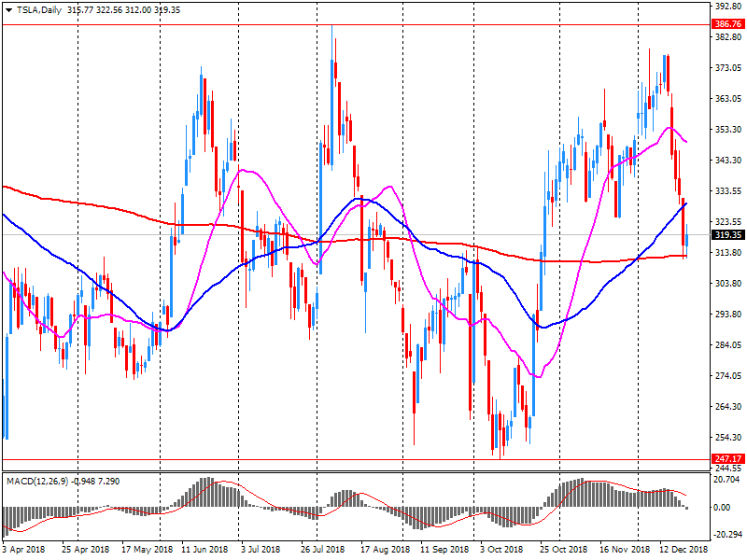Click the -20.294 MACD scale value
Screen dimensions: 747x560
(726, 534)
